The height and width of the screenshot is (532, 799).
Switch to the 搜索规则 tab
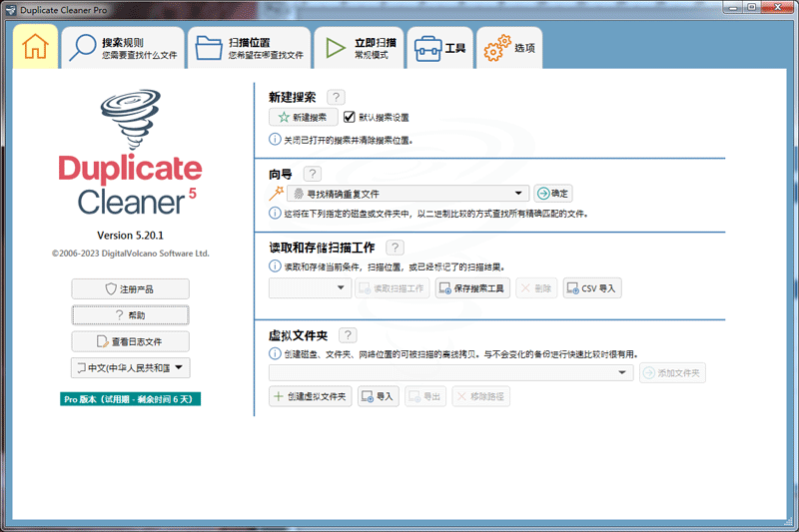point(123,48)
